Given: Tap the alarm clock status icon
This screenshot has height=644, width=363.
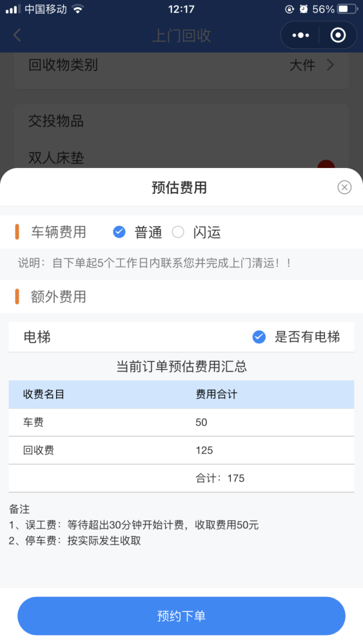Looking at the screenshot, I should (304, 9).
